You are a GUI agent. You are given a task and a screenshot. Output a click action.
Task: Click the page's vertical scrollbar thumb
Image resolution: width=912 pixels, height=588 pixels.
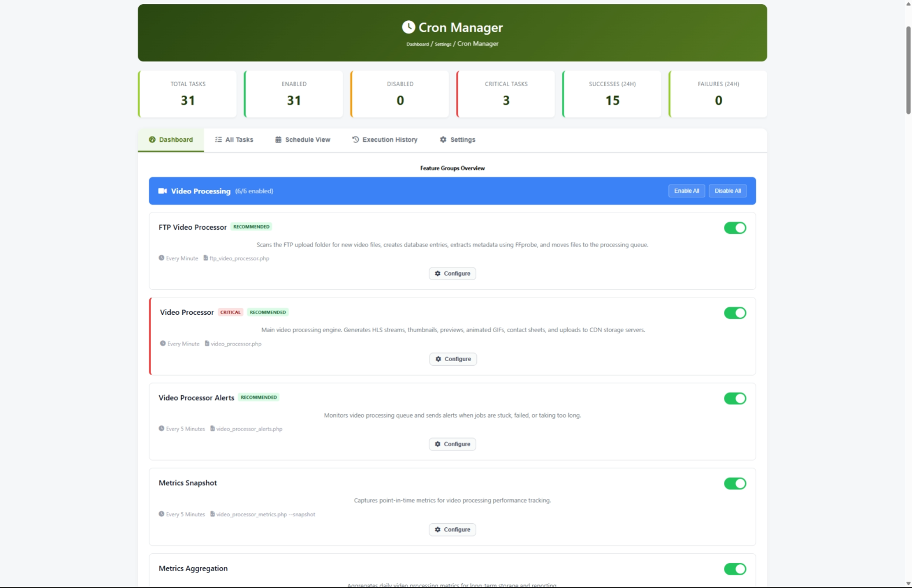[x=908, y=69]
